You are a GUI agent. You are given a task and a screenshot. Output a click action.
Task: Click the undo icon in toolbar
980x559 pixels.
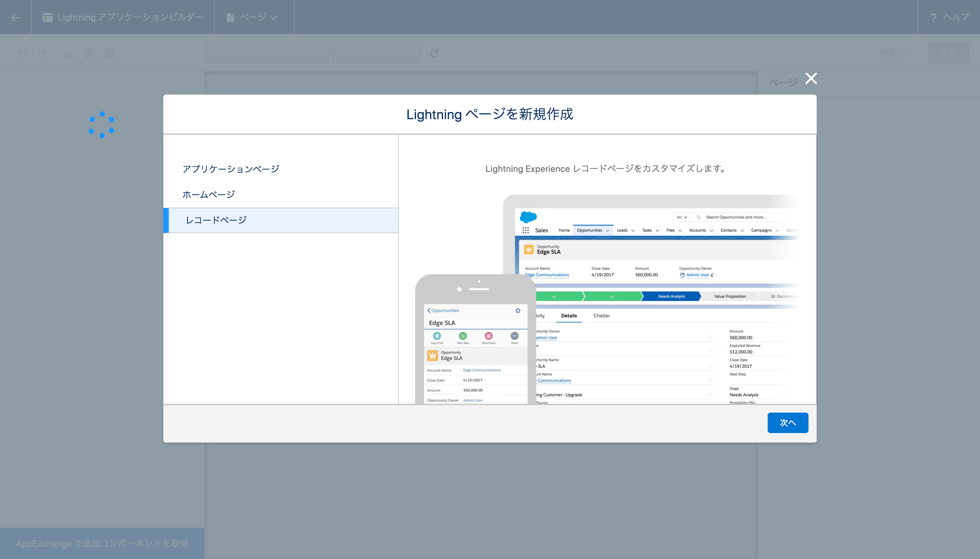coord(22,53)
